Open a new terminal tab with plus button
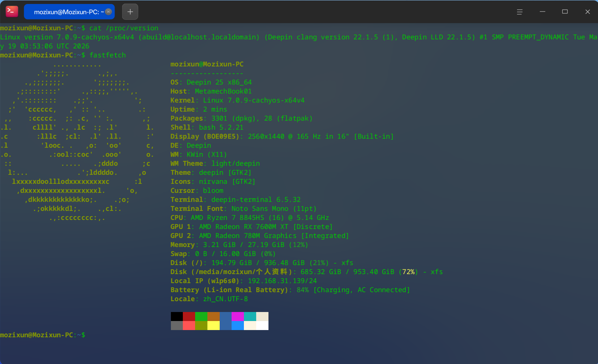The image size is (598, 364). click(x=130, y=12)
